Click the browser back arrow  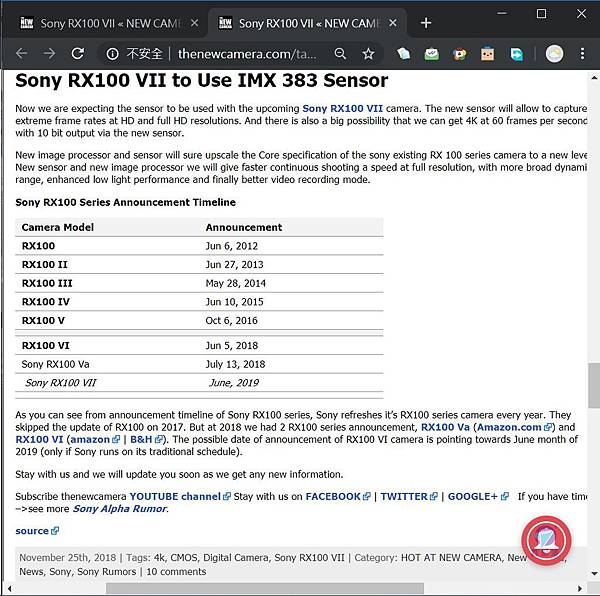[21, 54]
